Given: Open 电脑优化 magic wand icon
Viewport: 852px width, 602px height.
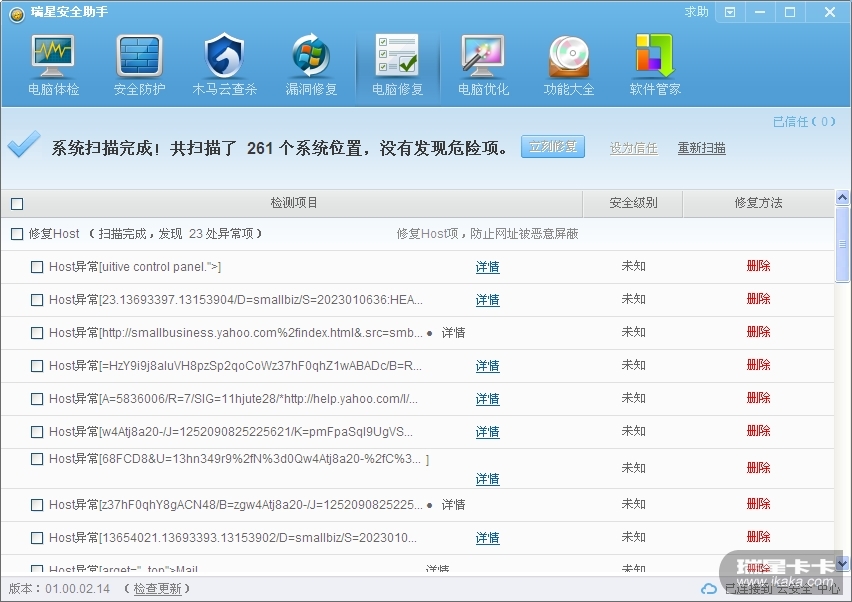Looking at the screenshot, I should 483,57.
